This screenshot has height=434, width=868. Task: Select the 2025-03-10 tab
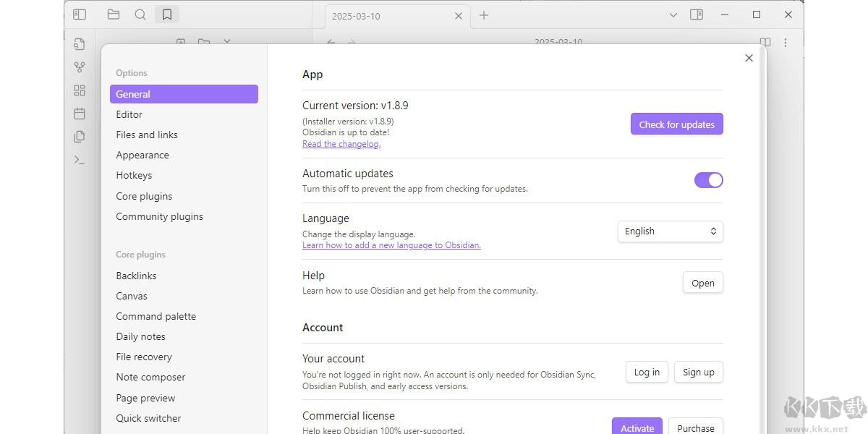pos(397,16)
